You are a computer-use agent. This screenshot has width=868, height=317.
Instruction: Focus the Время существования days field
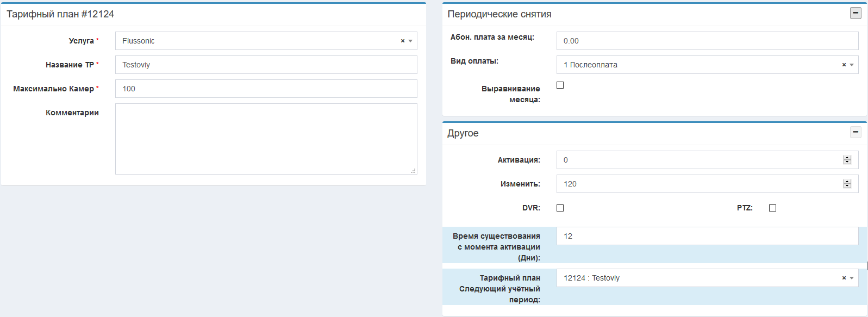coord(707,236)
